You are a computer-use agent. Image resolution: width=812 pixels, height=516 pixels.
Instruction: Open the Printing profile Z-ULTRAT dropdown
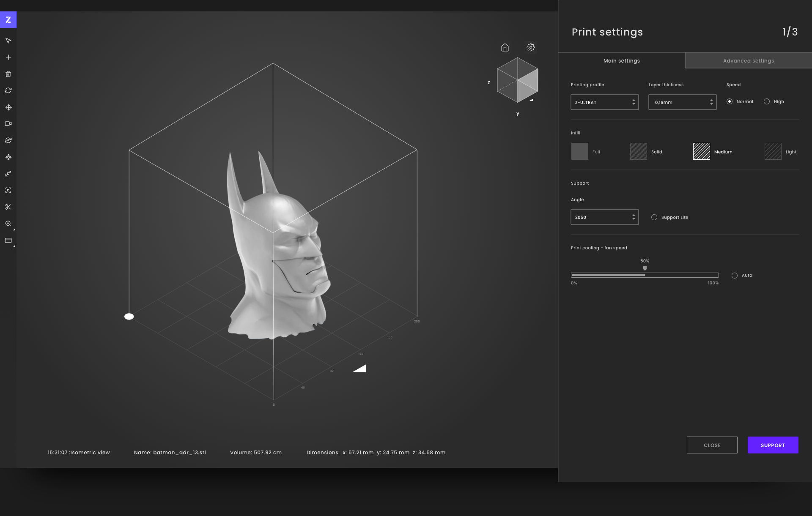coord(604,102)
